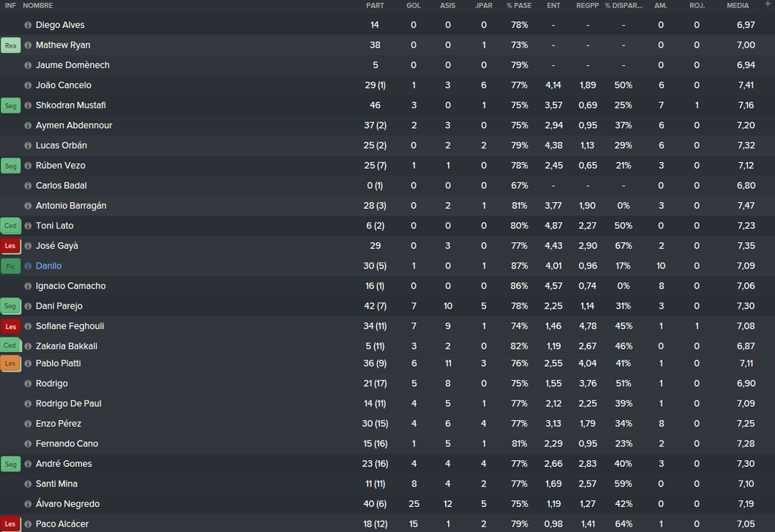Sort players by GOL column header
775x532 pixels.
coord(414,5)
